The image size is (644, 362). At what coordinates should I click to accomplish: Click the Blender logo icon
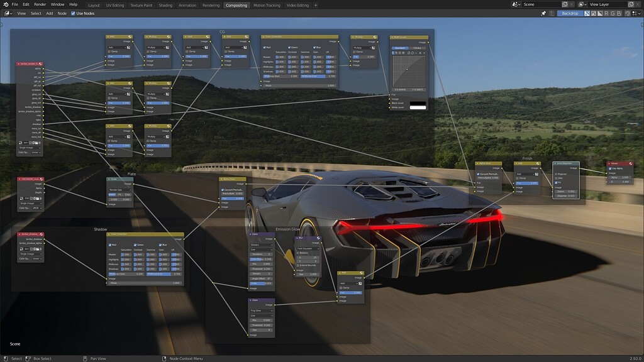[5, 4]
